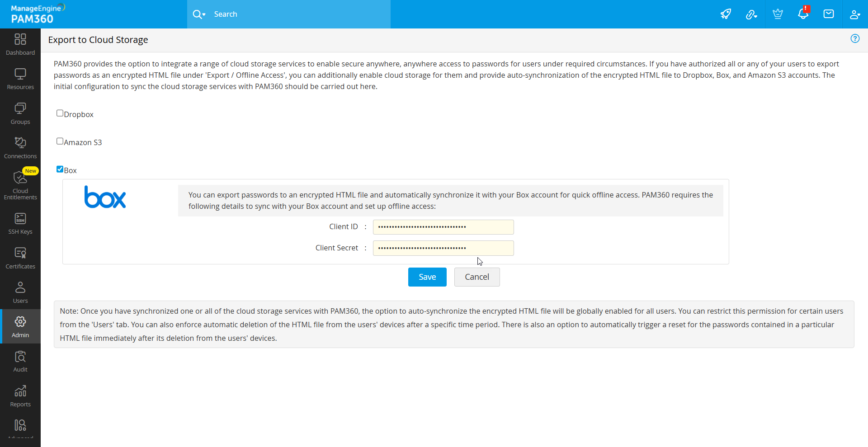Select the Cloud Entitlements section
The width and height of the screenshot is (868, 447).
pyautogui.click(x=20, y=184)
